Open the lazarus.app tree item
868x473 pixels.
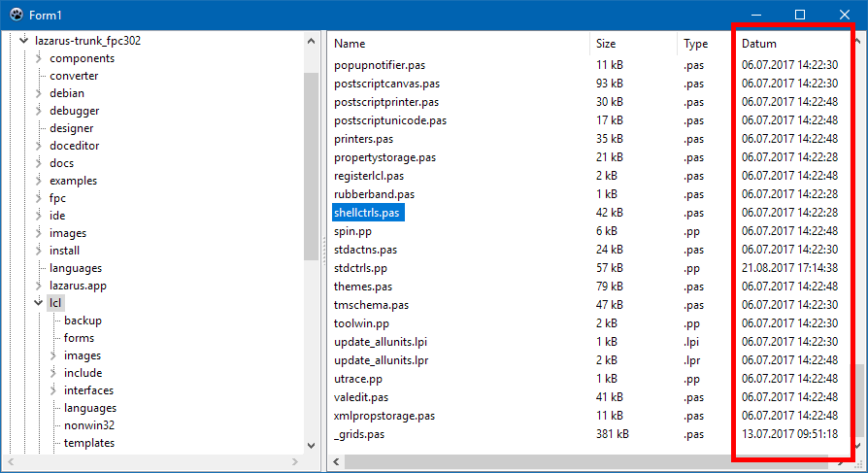tap(78, 286)
